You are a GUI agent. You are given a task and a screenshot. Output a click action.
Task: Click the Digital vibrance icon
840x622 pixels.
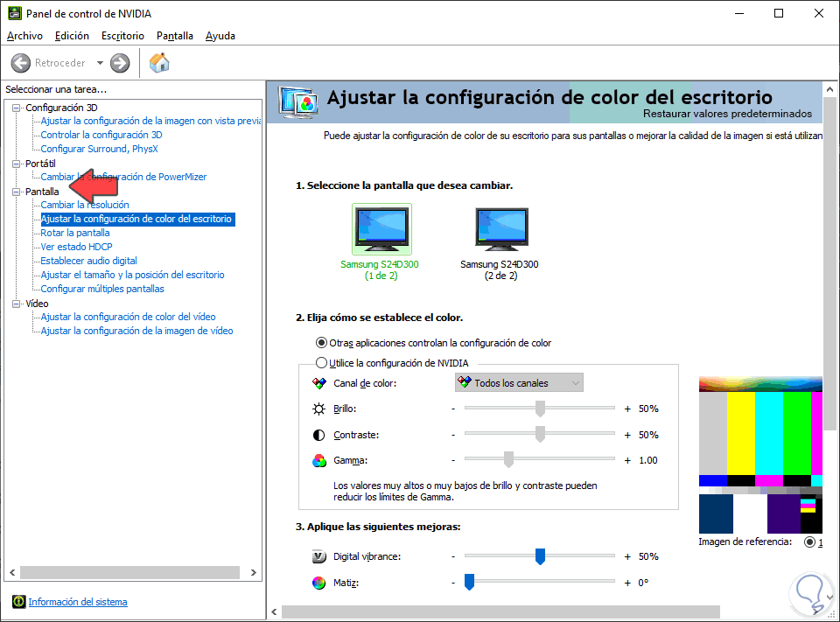click(318, 557)
